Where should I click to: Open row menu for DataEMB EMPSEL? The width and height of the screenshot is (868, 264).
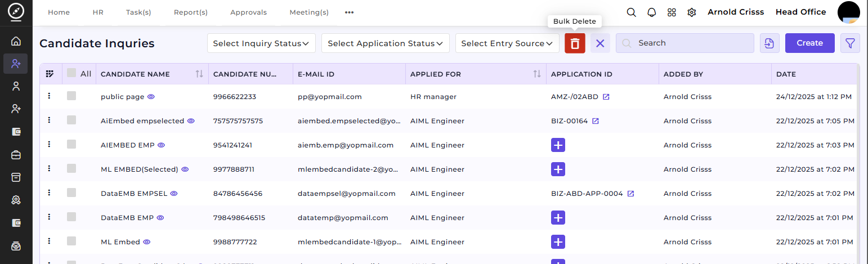click(x=50, y=193)
